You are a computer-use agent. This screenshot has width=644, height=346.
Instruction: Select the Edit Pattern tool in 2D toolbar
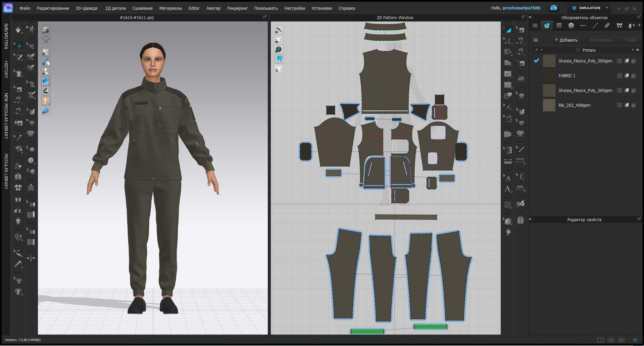(508, 41)
